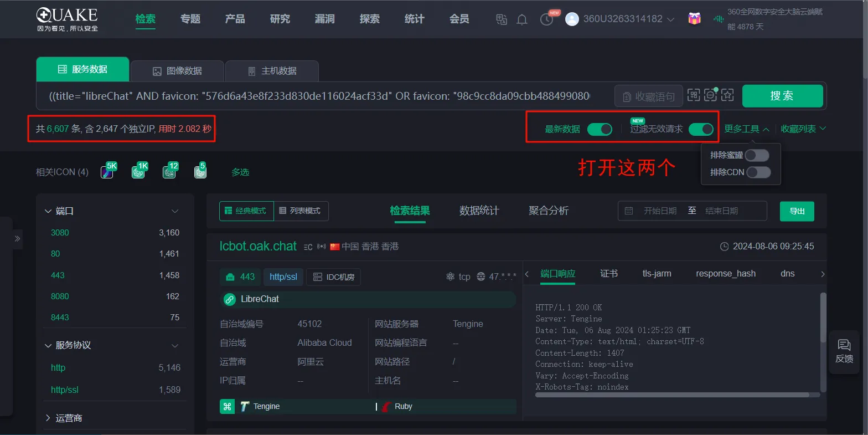Click the 导出 export button
Image resolution: width=868 pixels, height=435 pixels.
797,211
